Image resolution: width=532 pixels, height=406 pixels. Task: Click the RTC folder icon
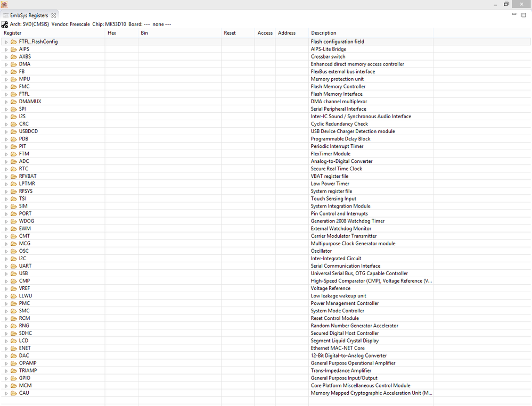coord(13,169)
